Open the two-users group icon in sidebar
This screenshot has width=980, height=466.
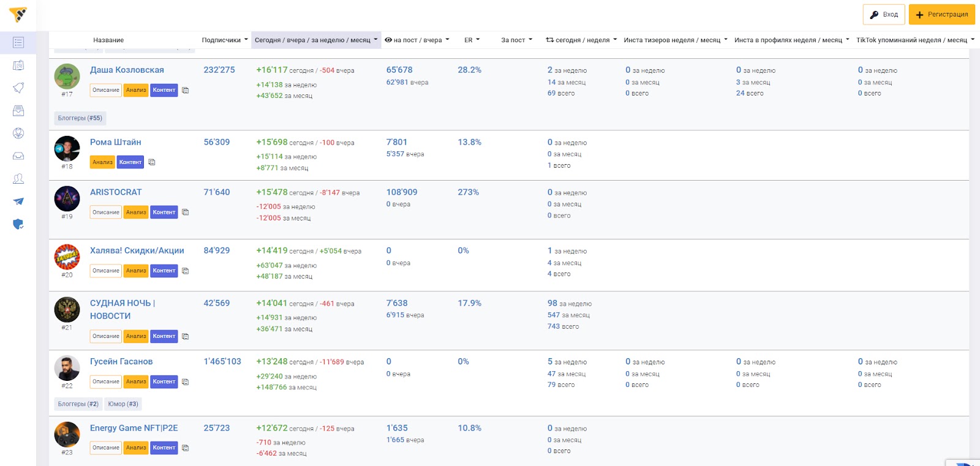point(18,179)
